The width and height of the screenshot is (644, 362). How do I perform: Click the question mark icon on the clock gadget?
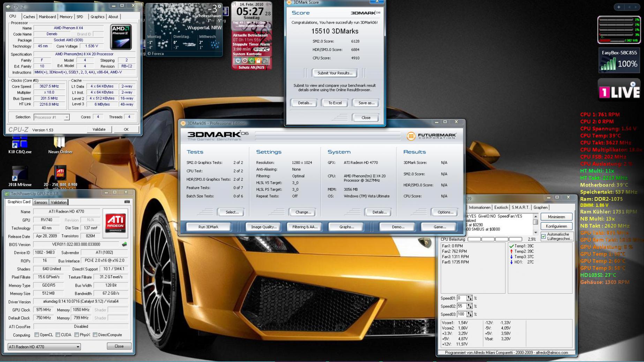234,4
